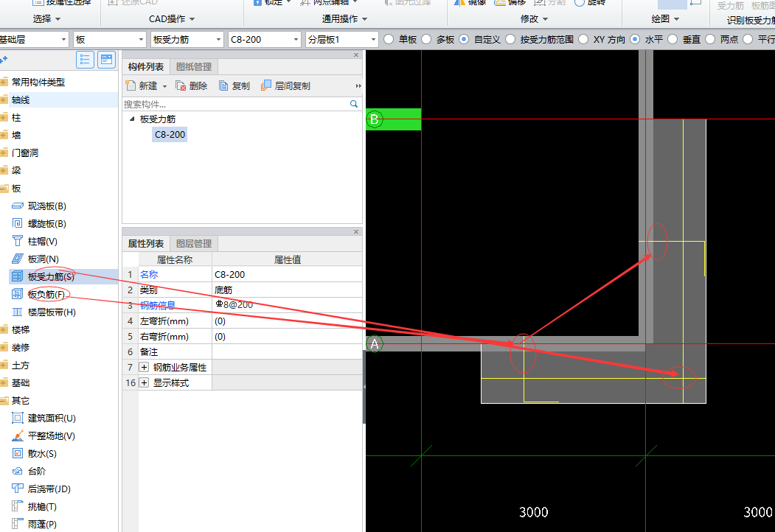Screen dimensions: 775x532
Task: Select the 平整场地(V) icon
Action: pos(17,435)
